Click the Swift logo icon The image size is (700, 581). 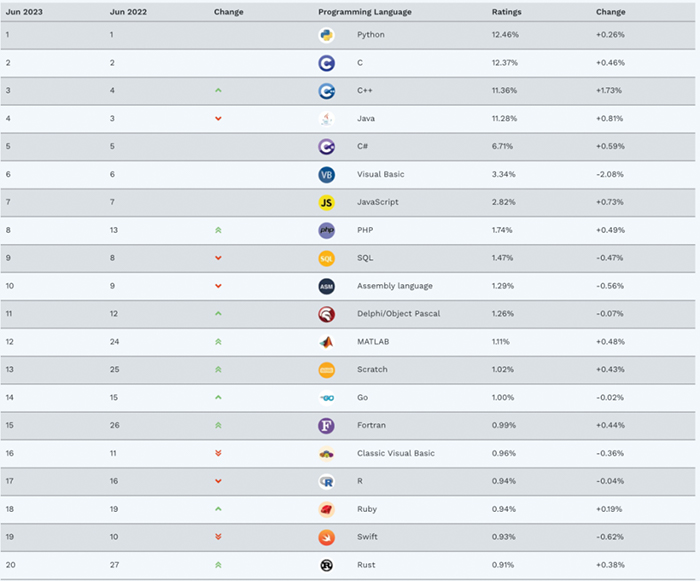coord(326,537)
